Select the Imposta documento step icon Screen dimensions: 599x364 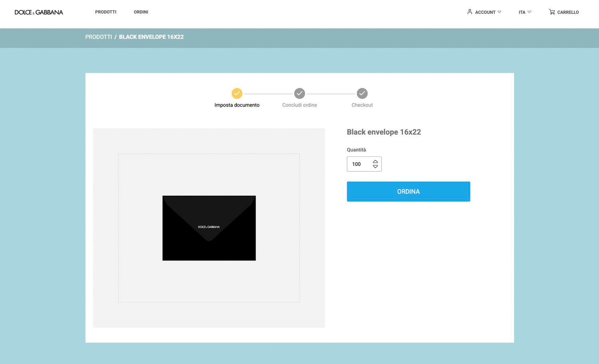[x=237, y=93]
